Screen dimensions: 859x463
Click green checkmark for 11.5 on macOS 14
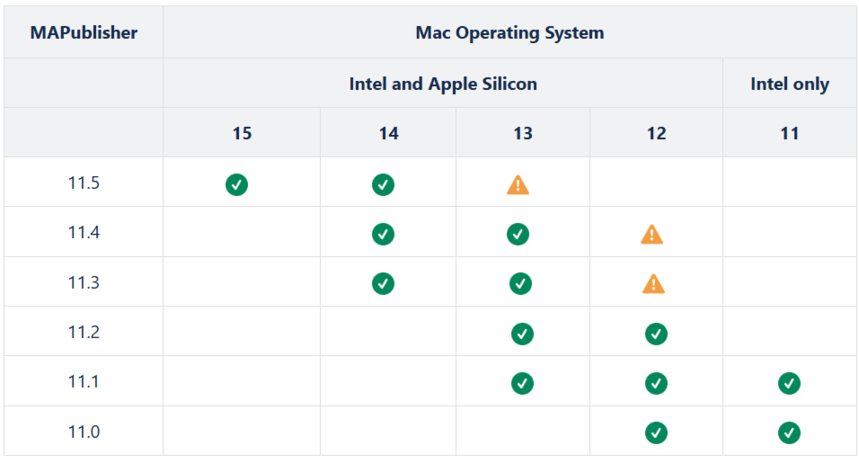[383, 185]
